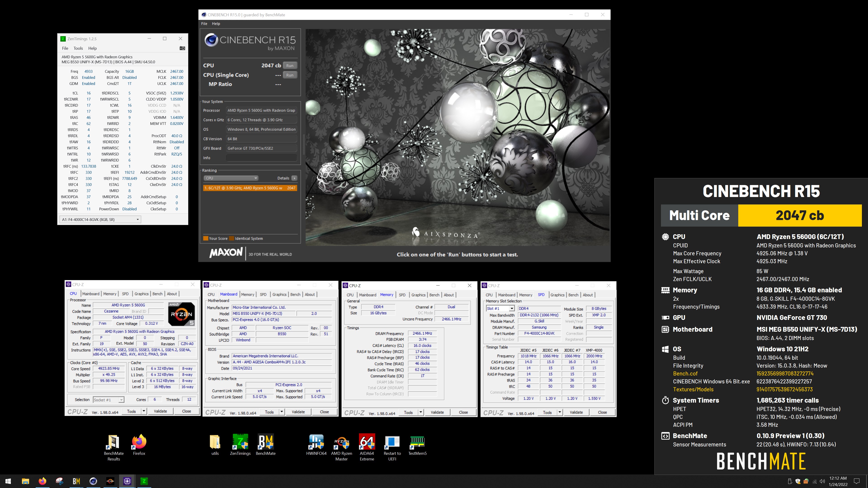The height and width of the screenshot is (488, 868).
Task: Click ZenTimings Help menu
Action: [x=92, y=48]
